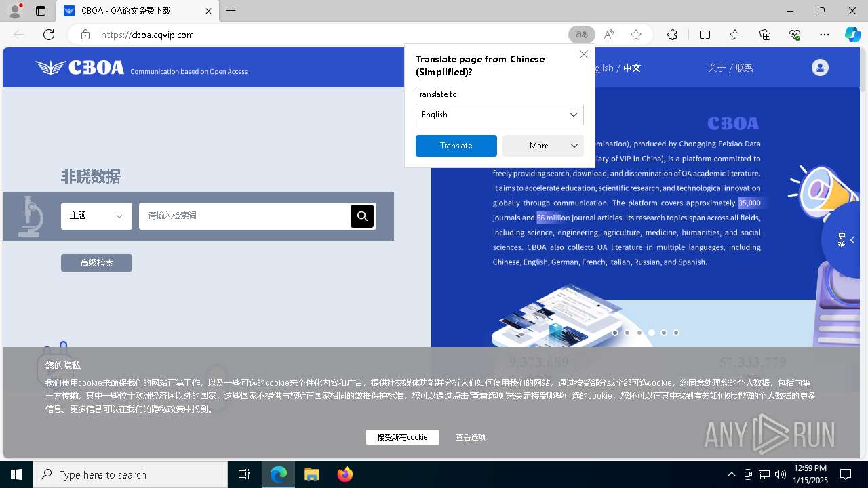Close the CBOA browser tab
Image resolution: width=868 pixels, height=488 pixels.
pos(208,11)
